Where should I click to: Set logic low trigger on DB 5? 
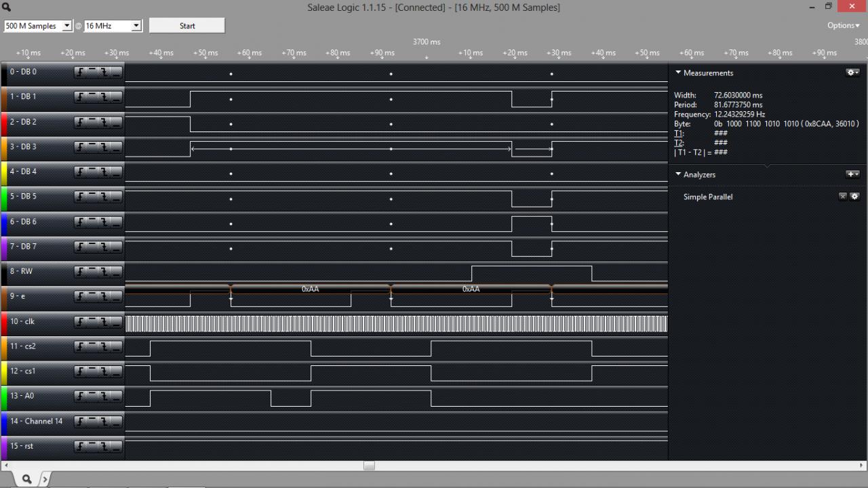click(117, 197)
